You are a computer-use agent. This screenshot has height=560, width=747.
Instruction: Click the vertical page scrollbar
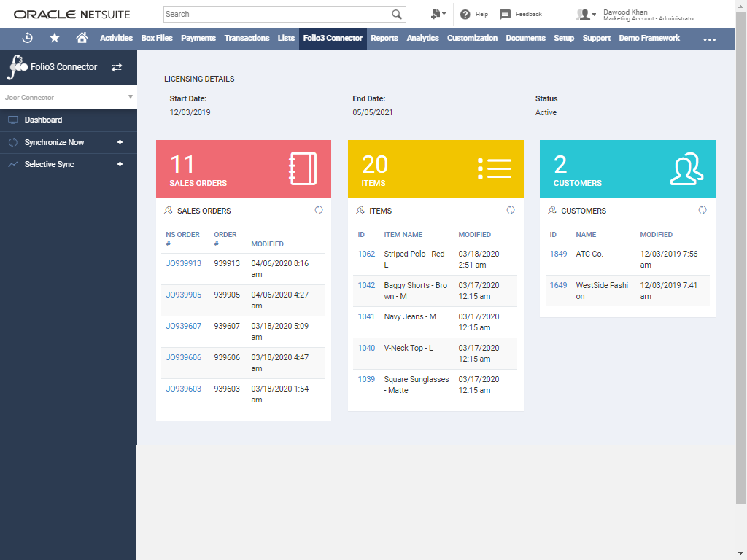(x=741, y=257)
